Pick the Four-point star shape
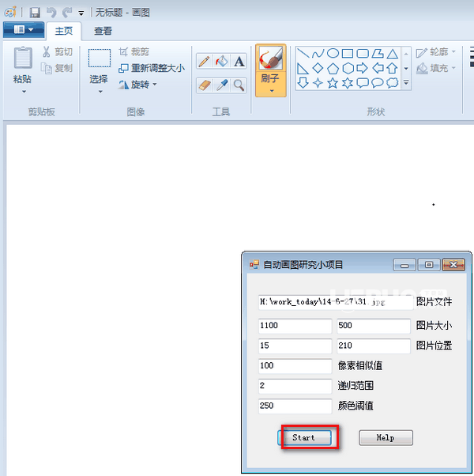Viewport: 474px width, 476px height. tap(318, 82)
